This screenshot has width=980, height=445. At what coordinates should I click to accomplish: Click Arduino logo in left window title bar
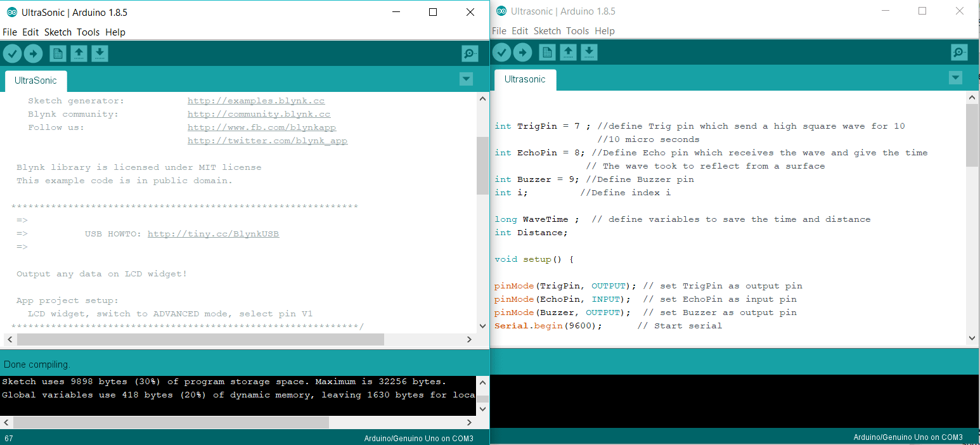(11, 12)
